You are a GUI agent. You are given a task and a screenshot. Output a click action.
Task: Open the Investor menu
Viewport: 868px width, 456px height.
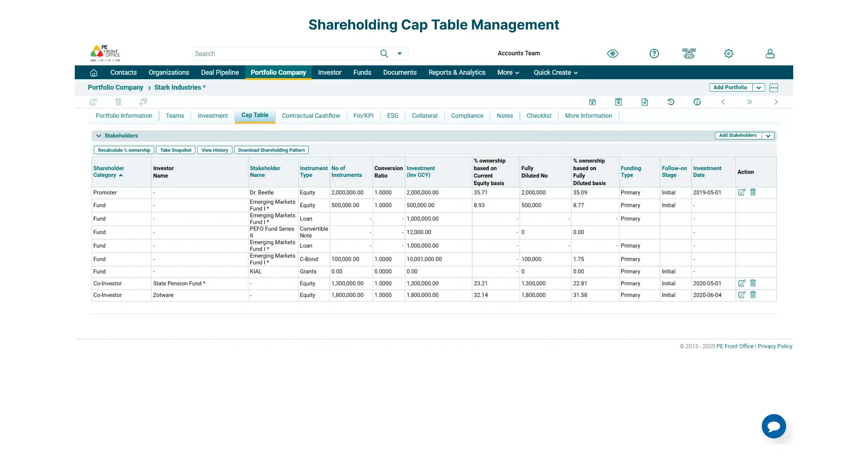pos(329,72)
